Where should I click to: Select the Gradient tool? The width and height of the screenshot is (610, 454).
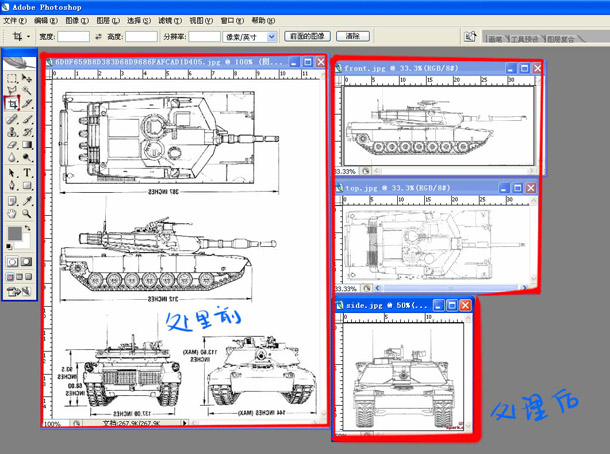pos(26,145)
